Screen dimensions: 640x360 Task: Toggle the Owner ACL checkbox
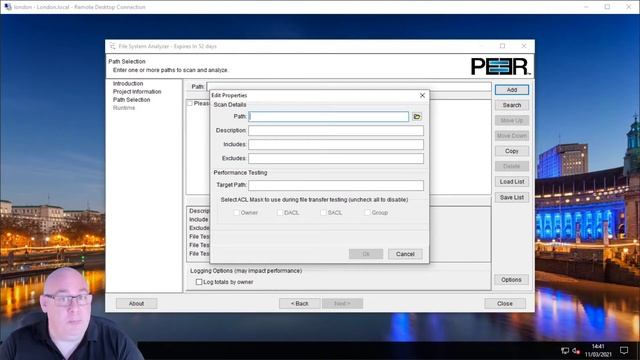click(x=236, y=213)
